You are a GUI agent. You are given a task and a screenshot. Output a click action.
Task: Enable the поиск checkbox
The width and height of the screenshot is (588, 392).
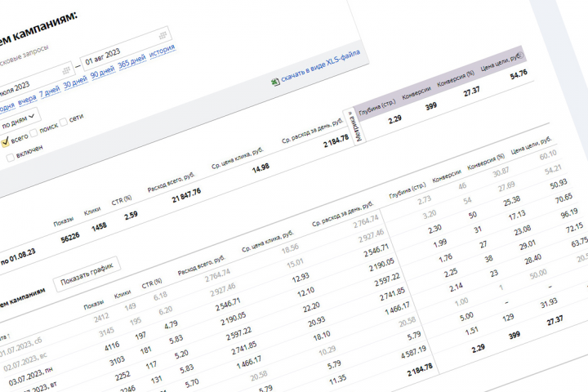click(34, 132)
